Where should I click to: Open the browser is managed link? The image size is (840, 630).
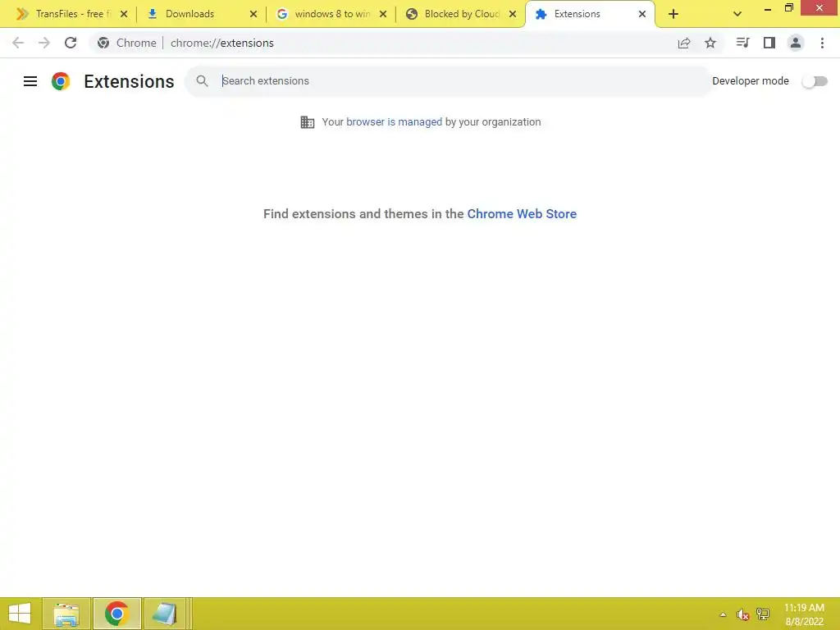tap(394, 122)
